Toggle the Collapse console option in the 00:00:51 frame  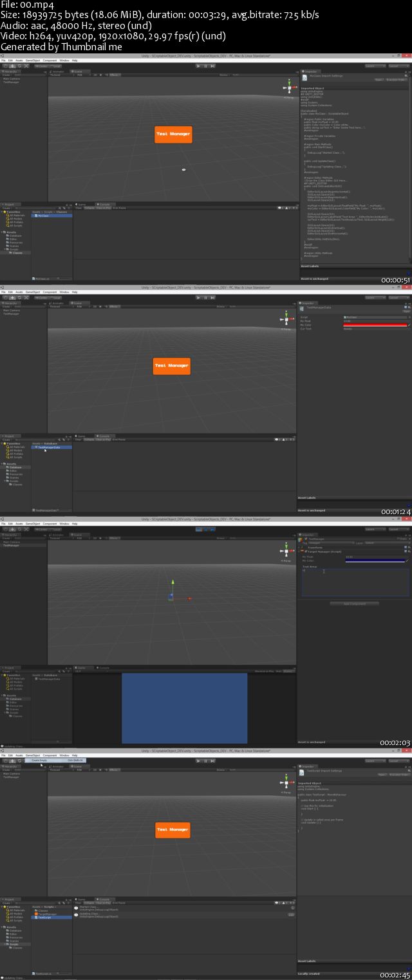click(x=89, y=208)
